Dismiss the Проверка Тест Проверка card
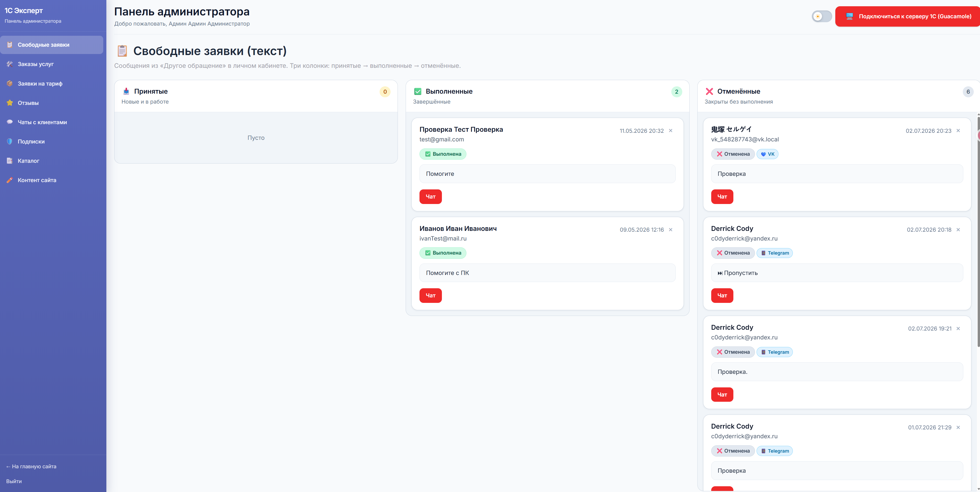980x492 pixels. (671, 131)
